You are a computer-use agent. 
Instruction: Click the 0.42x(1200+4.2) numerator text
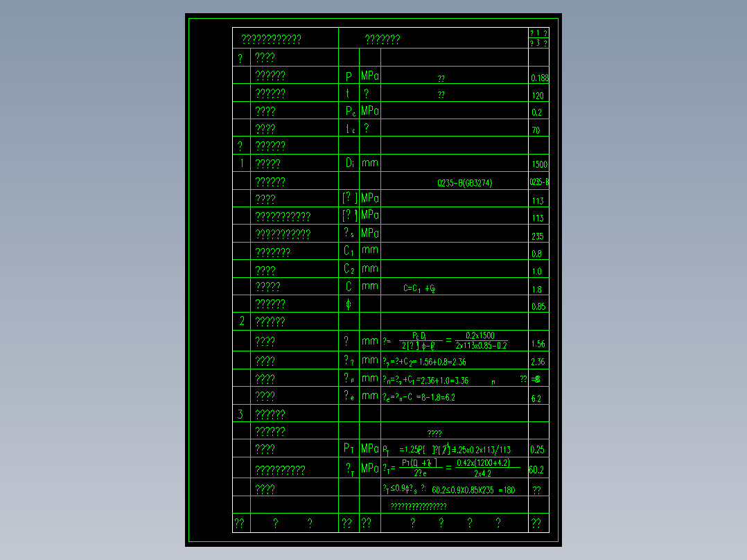pyautogui.click(x=483, y=463)
